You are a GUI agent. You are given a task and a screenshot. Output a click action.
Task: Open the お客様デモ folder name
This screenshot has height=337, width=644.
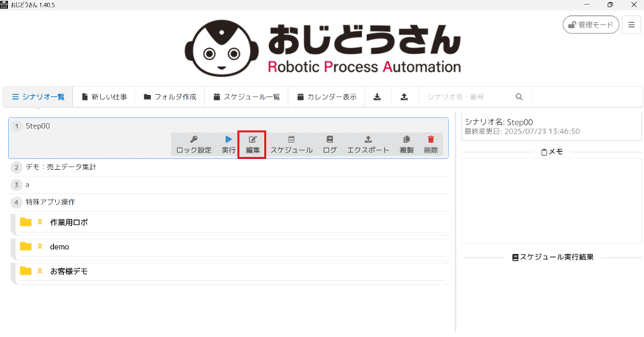click(68, 272)
